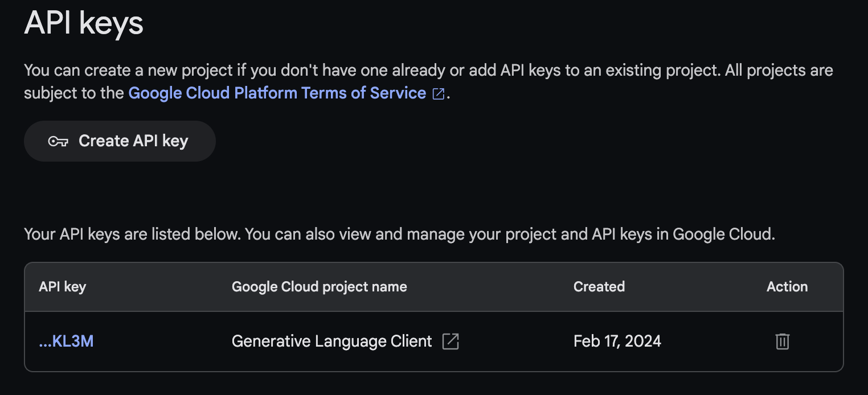Click the trash can in the Action column
868x395 pixels.
click(x=782, y=341)
